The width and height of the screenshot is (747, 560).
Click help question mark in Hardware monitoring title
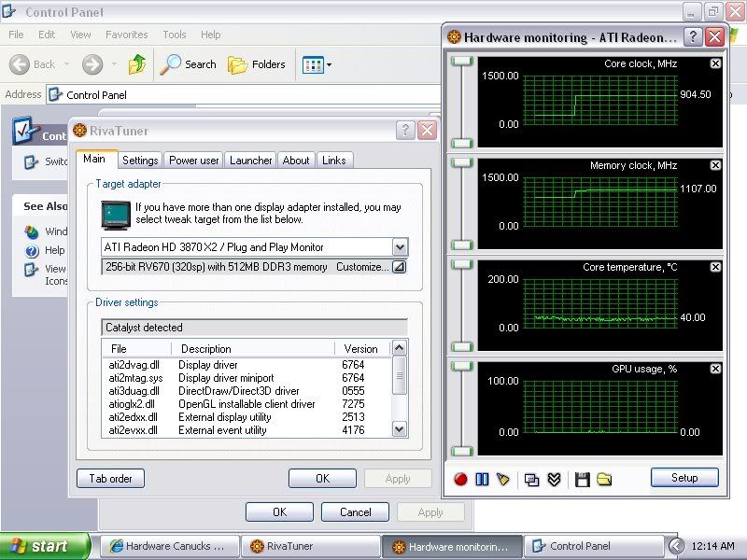pyautogui.click(x=693, y=36)
